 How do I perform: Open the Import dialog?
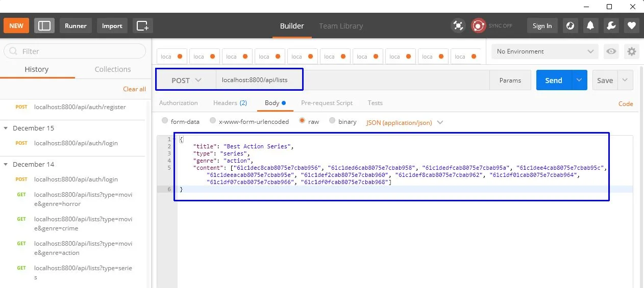point(112,26)
